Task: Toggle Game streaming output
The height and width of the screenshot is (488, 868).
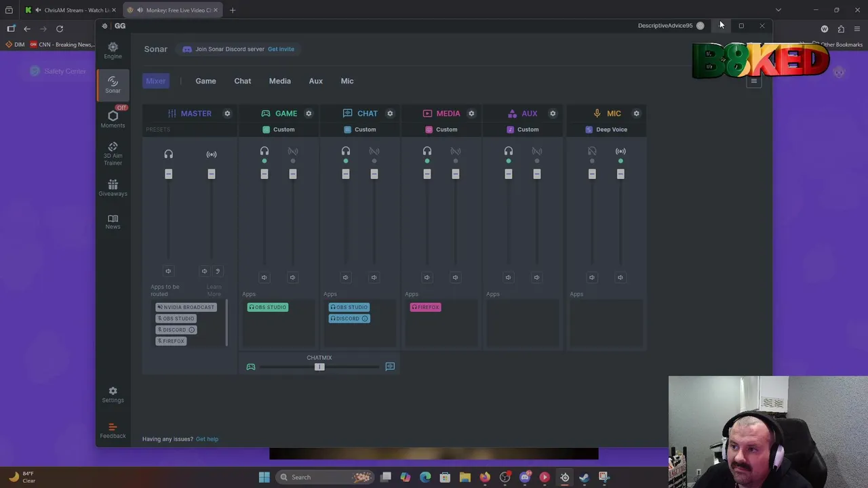Action: [x=293, y=151]
